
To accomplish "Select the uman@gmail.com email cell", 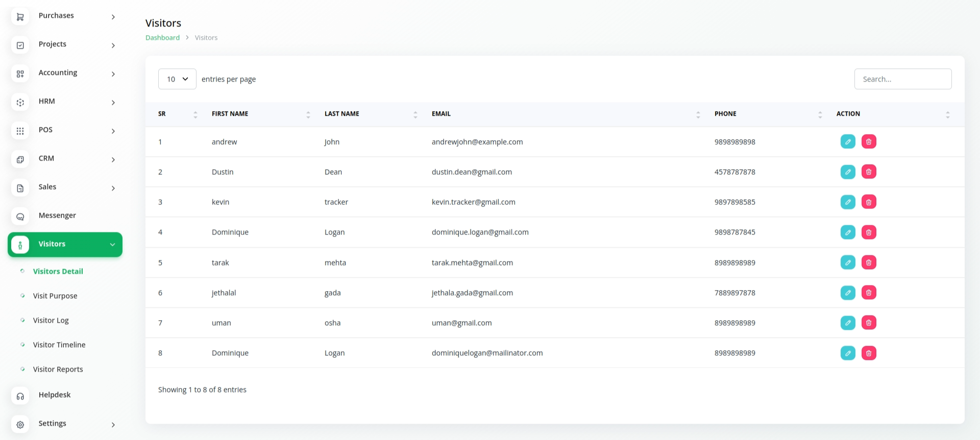I will tap(462, 323).
